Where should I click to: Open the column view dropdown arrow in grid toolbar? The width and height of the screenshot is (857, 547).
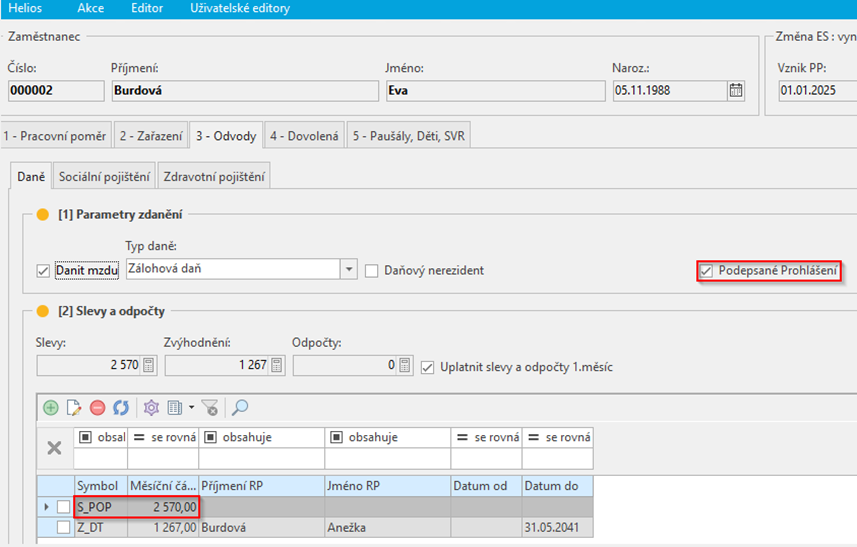[190, 408]
